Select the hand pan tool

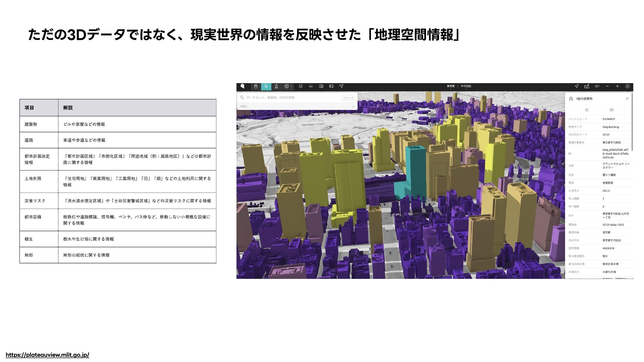coord(256,86)
